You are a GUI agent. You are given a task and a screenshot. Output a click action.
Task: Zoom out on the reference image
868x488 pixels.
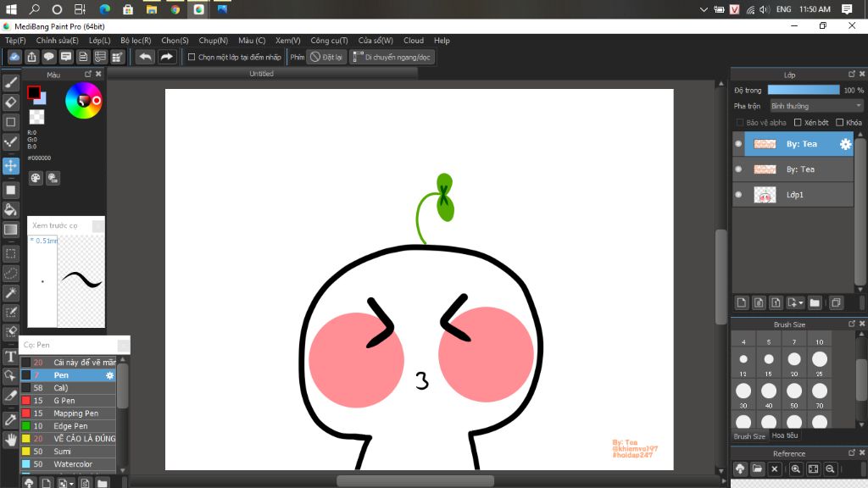[830, 469]
